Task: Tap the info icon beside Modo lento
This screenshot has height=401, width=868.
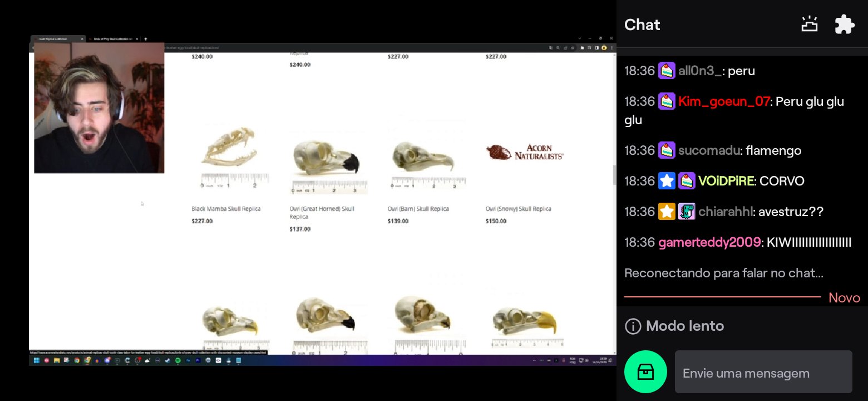Action: point(633,326)
